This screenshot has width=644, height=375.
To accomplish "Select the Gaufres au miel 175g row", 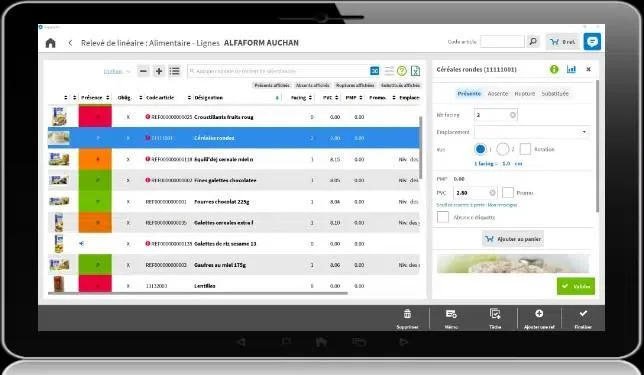I will coord(234,265).
